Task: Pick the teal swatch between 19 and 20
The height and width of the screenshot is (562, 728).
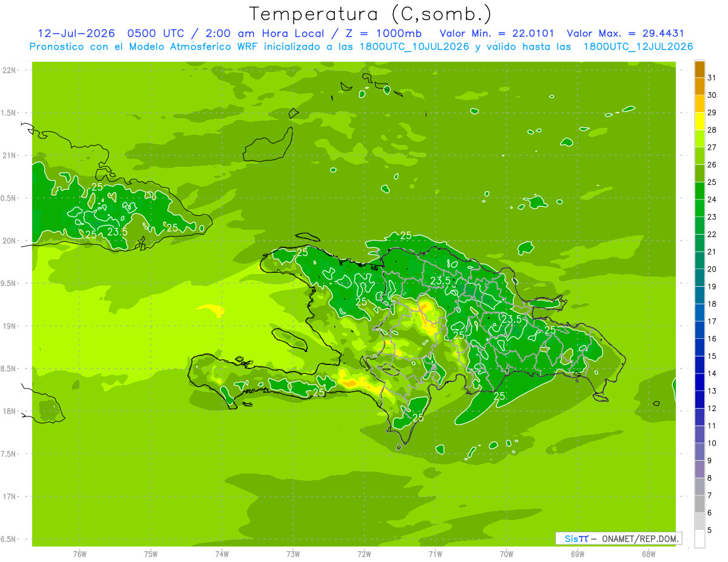Action: tap(699, 278)
